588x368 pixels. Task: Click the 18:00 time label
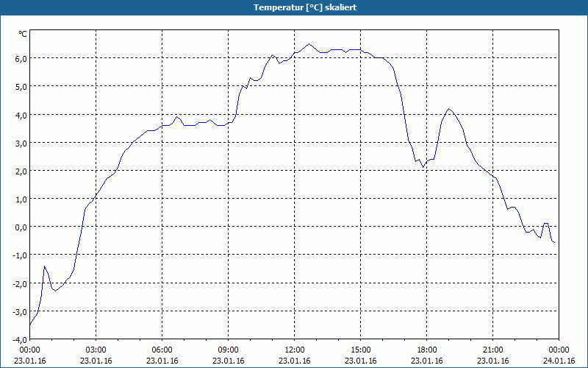coord(427,350)
